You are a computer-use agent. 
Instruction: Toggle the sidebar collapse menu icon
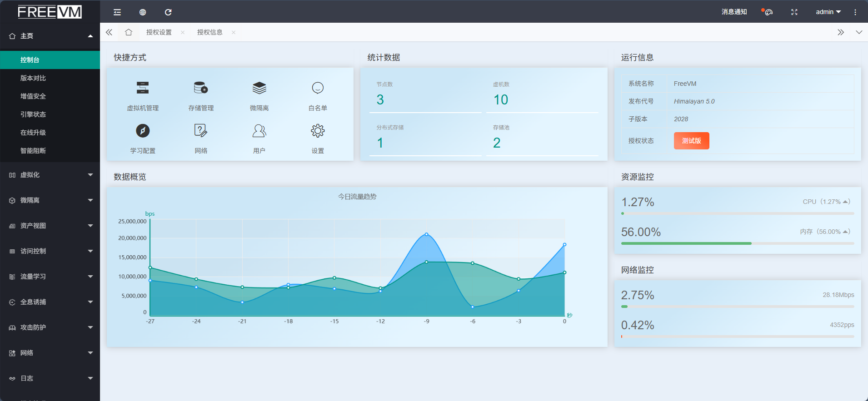(x=117, y=12)
